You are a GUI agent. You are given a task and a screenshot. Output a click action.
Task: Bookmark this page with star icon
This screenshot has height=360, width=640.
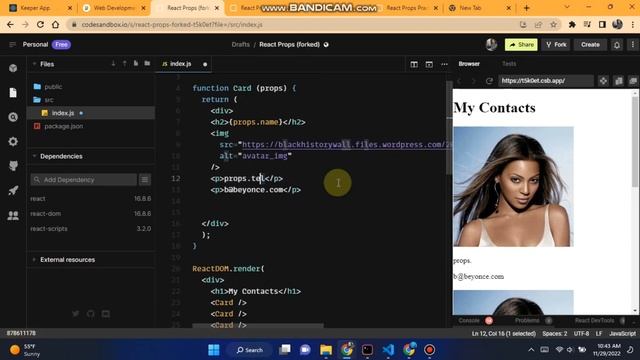point(553,24)
